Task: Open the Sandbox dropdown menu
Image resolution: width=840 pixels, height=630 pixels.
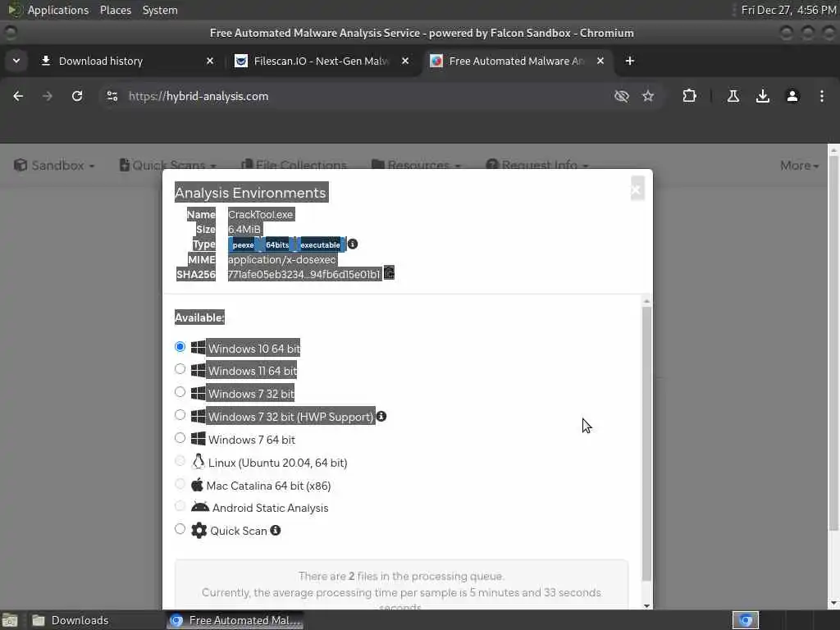Action: point(54,165)
